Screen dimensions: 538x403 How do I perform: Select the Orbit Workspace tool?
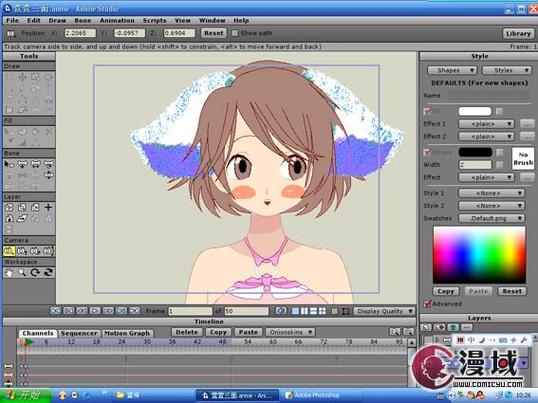[48, 273]
